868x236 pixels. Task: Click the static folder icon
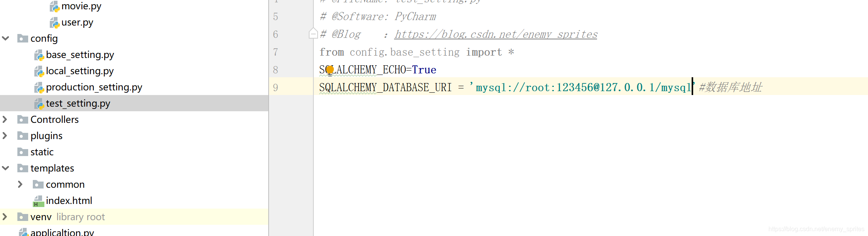pos(23,152)
